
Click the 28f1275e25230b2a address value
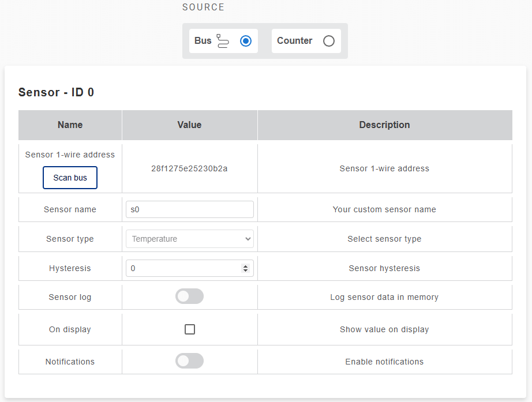tap(189, 168)
